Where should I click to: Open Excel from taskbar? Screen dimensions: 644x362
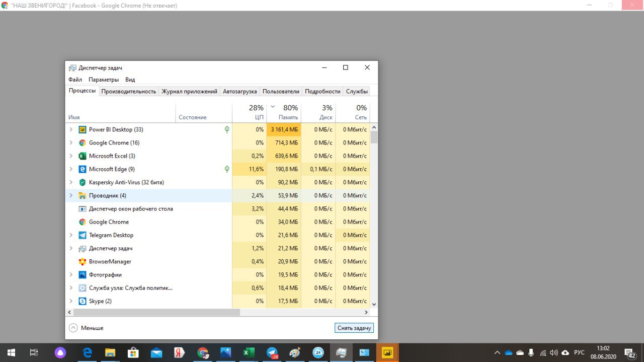click(249, 352)
